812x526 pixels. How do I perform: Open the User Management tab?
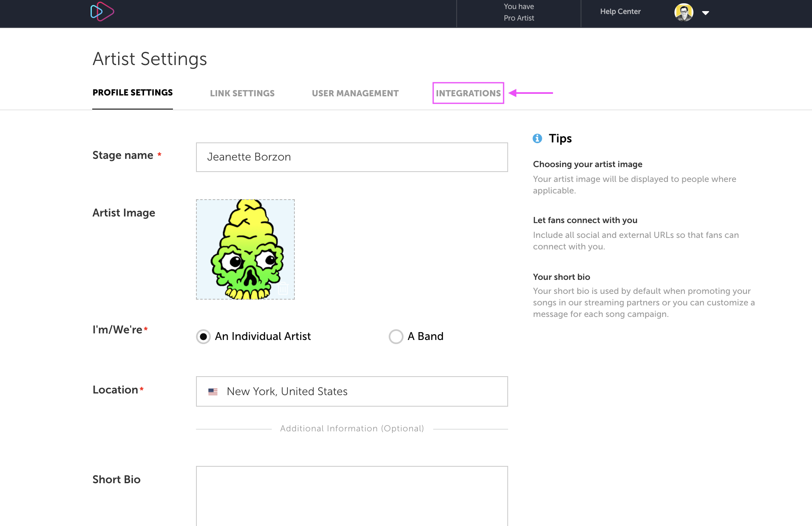pos(355,93)
